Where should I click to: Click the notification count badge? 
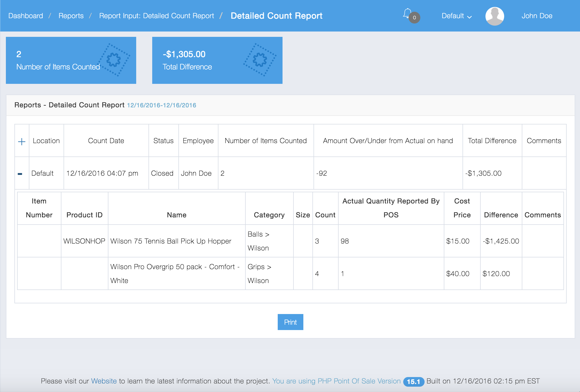click(x=414, y=18)
